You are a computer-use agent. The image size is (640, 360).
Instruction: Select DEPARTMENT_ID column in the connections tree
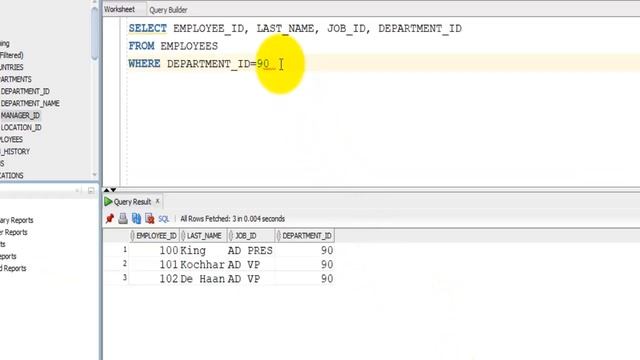click(x=25, y=91)
